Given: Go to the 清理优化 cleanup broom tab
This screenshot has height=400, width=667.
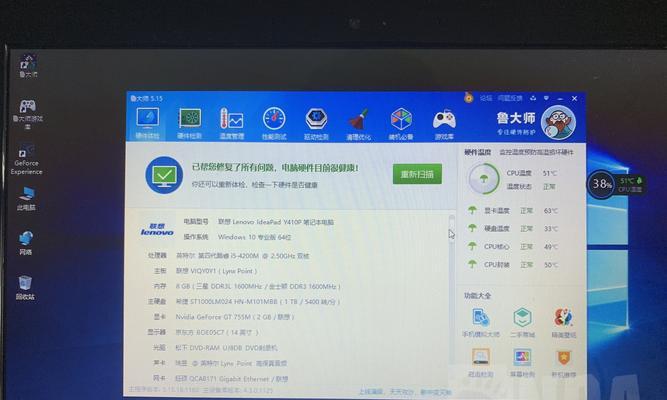Looking at the screenshot, I should click(x=359, y=123).
